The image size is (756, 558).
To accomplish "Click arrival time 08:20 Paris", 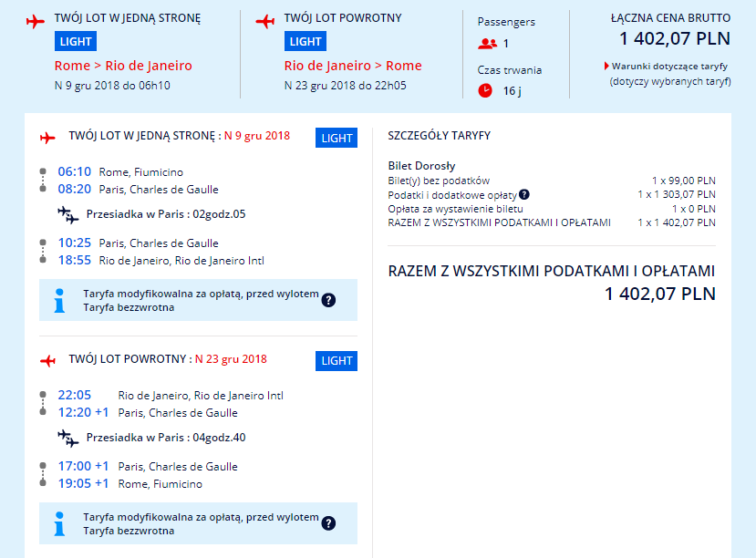I will (74, 189).
